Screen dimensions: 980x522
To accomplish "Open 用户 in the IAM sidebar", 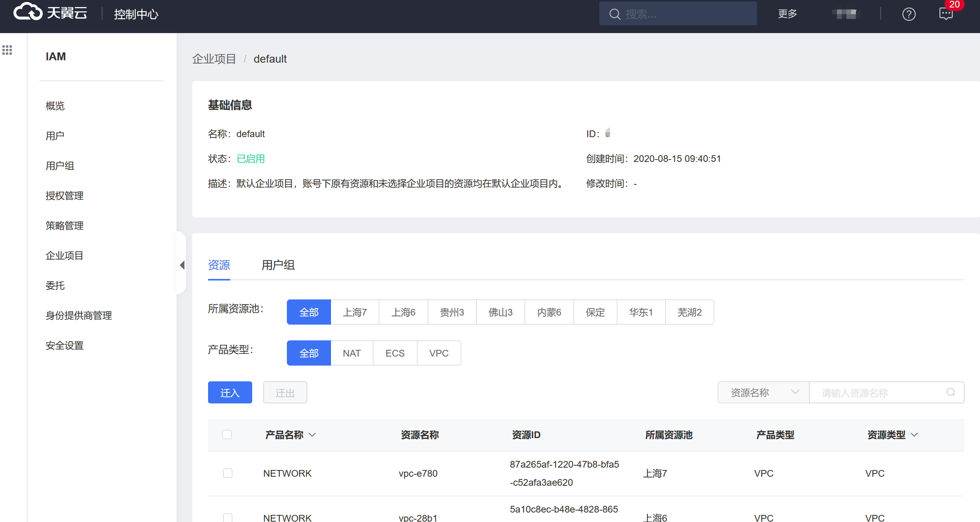I will (x=55, y=136).
